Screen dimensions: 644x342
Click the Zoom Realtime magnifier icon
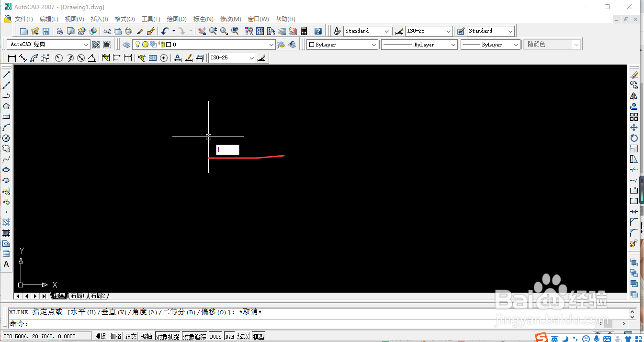click(213, 31)
